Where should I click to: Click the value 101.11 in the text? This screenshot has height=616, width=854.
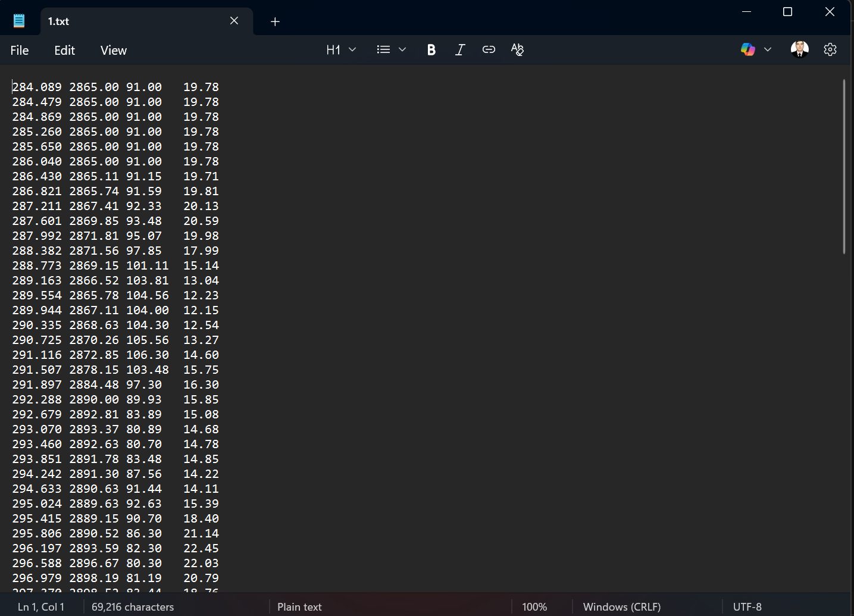click(x=148, y=265)
